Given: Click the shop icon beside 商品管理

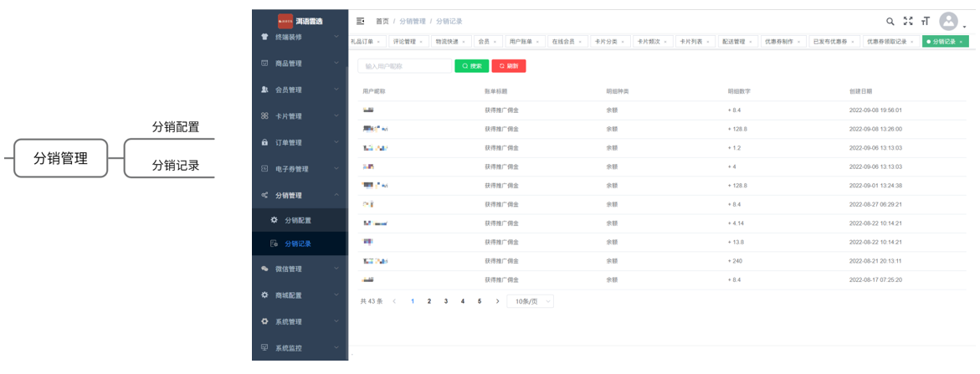Looking at the screenshot, I should (x=264, y=63).
